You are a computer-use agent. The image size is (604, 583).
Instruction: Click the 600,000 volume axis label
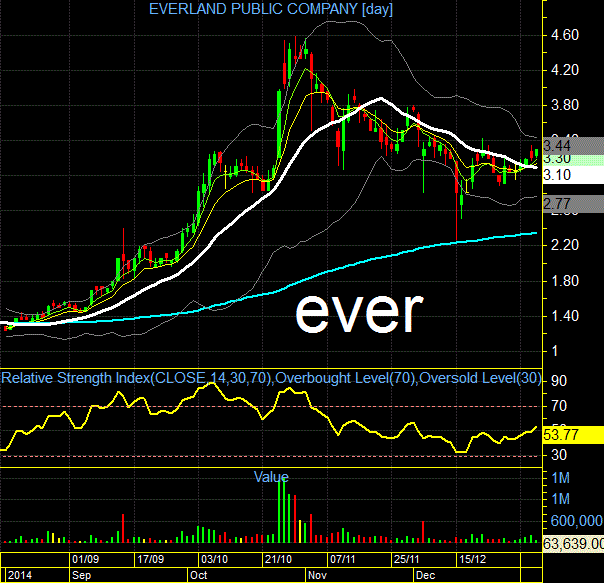[x=577, y=521]
